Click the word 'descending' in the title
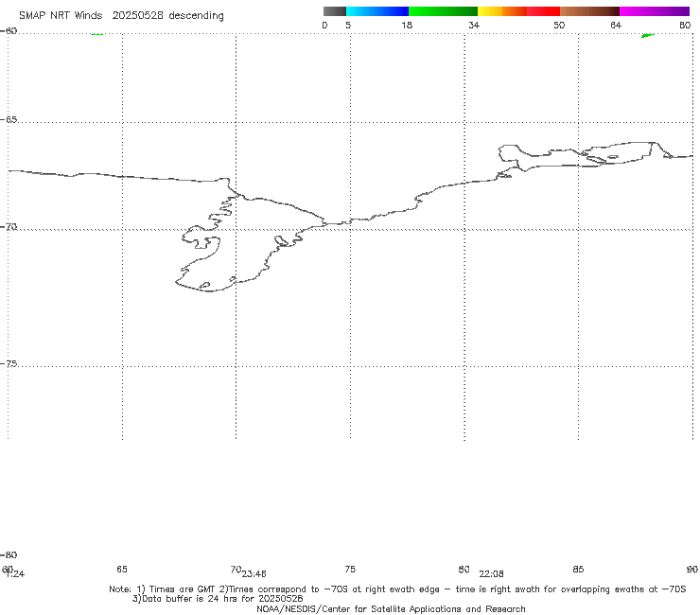Image resolution: width=700 pixels, height=615 pixels. [x=196, y=16]
